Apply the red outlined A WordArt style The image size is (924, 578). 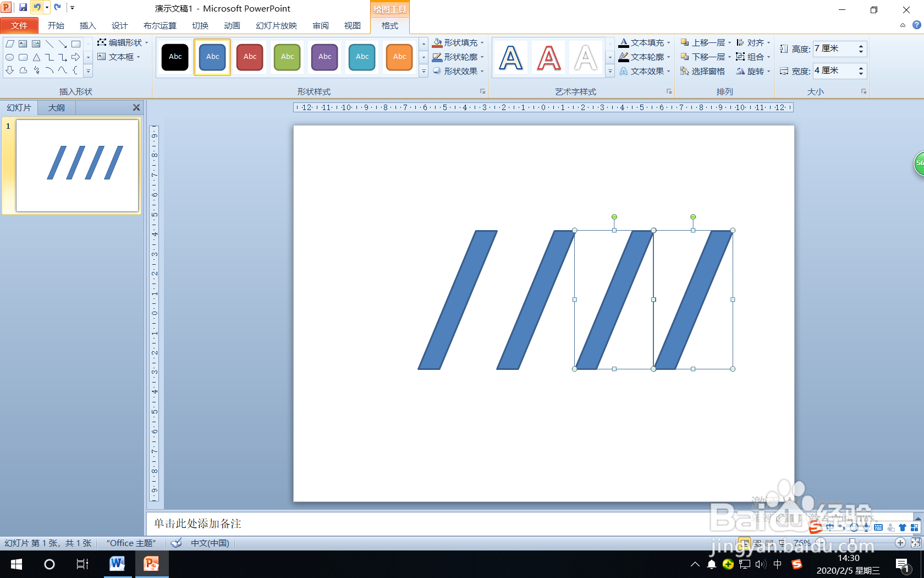(548, 57)
